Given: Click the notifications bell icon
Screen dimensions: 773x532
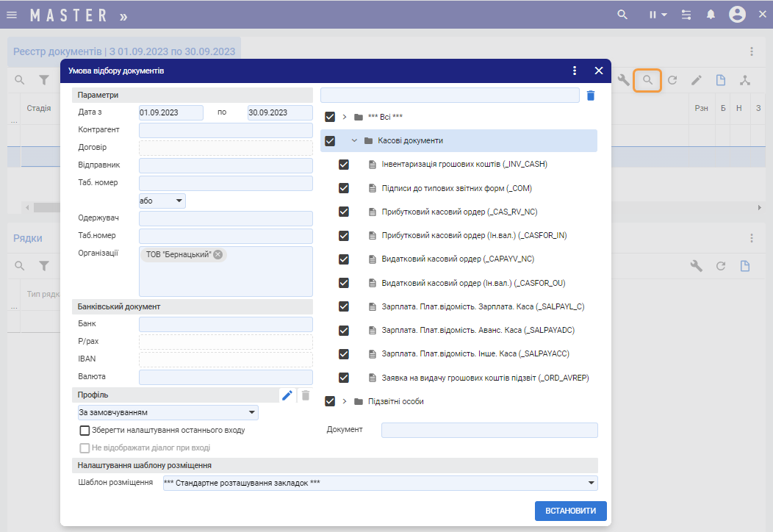Looking at the screenshot, I should pyautogui.click(x=711, y=15).
